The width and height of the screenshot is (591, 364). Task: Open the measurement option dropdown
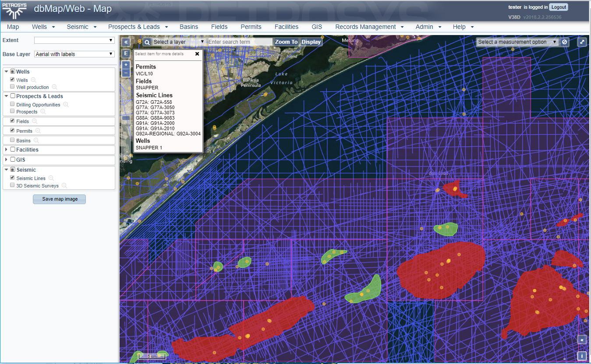point(517,42)
